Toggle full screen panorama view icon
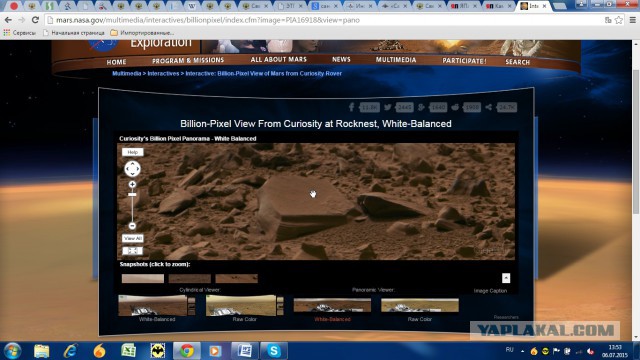Viewport: 640px width, 360px height. pos(133,251)
